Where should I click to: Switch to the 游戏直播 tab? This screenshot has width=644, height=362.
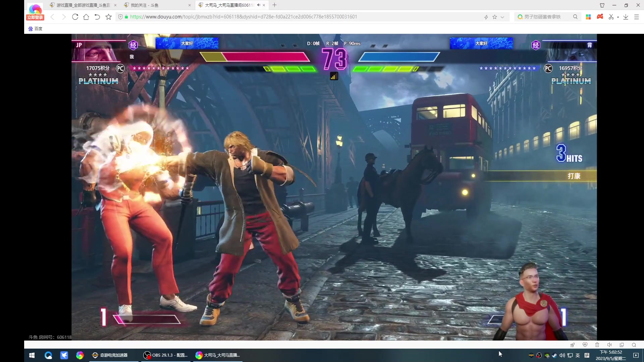point(83,5)
